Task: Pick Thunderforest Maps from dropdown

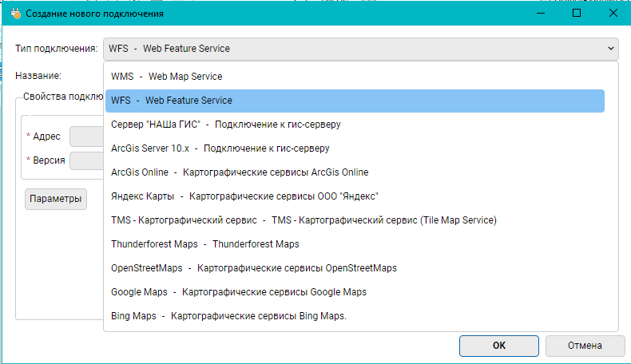Action: coord(205,244)
